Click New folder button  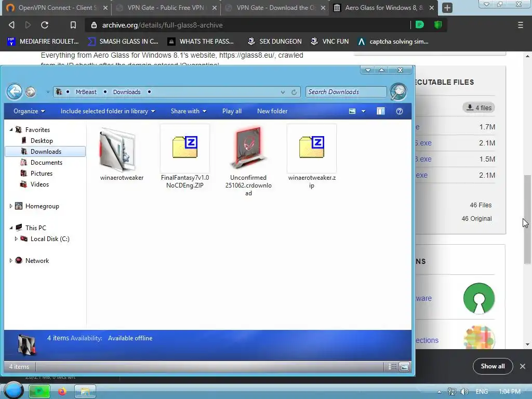coord(272,111)
